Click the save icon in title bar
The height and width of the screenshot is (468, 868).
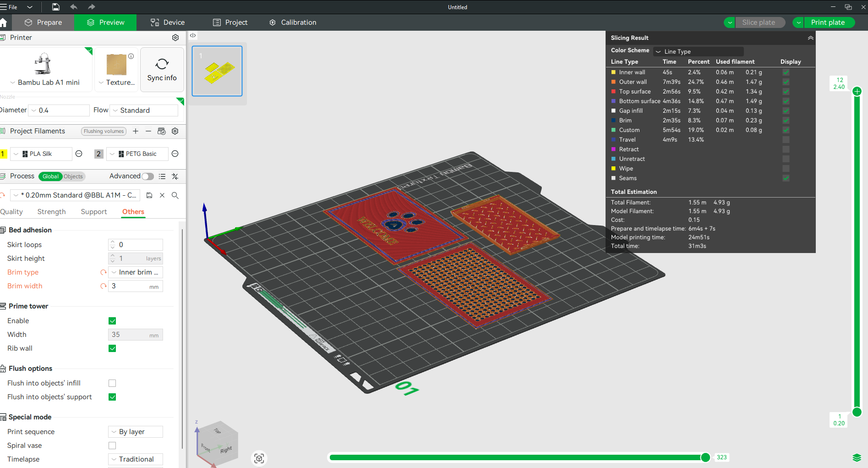(55, 7)
